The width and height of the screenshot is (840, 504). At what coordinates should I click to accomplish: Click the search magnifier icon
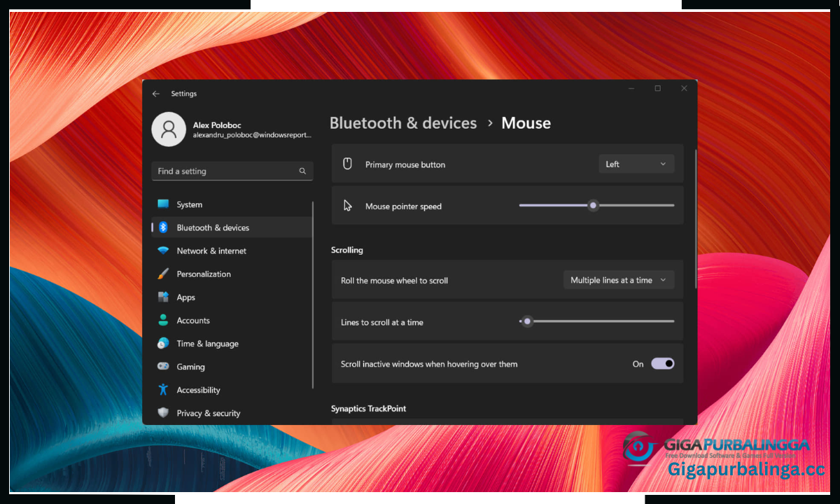click(x=302, y=171)
